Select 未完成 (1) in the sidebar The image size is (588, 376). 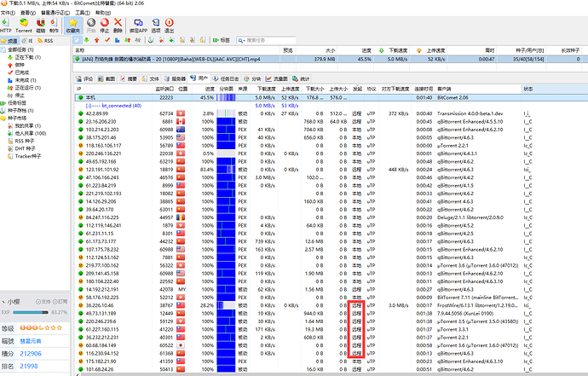tap(22, 80)
